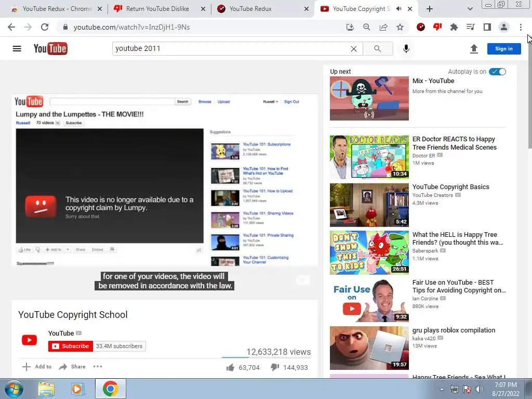Bookmark this tab with star
The height and width of the screenshot is (399, 532).
400,27
